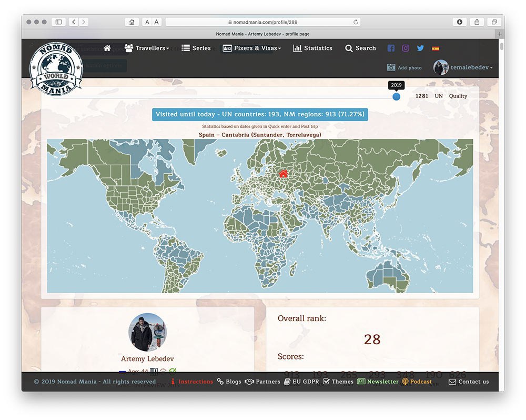Open Safari downloads button

[x=460, y=22]
